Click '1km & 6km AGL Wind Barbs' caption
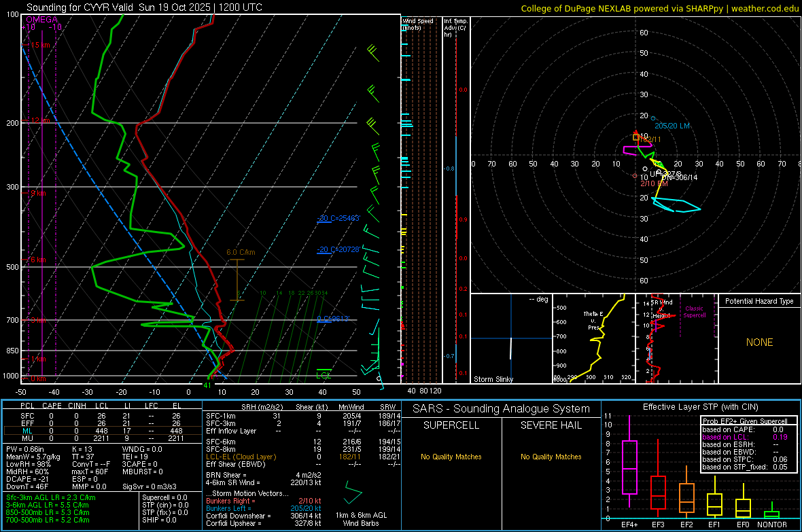 tap(361, 519)
